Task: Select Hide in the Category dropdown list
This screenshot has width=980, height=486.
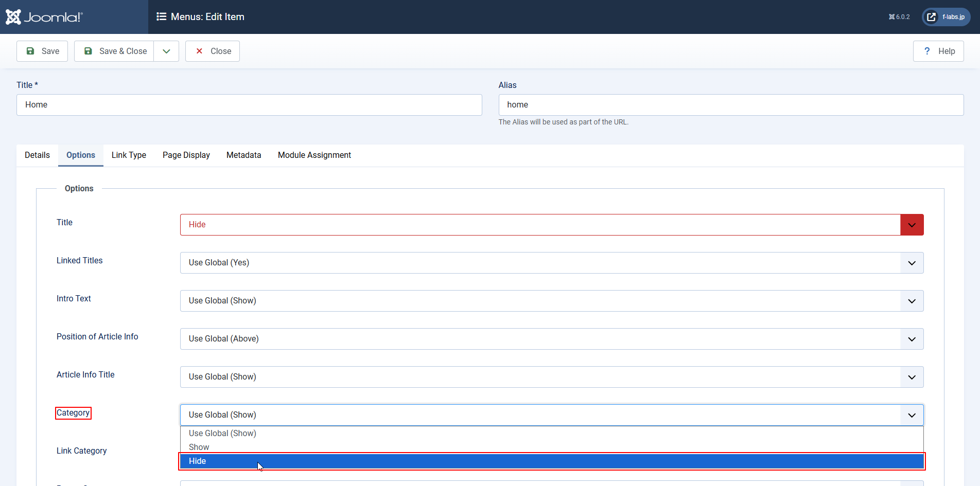Action: tap(551, 461)
